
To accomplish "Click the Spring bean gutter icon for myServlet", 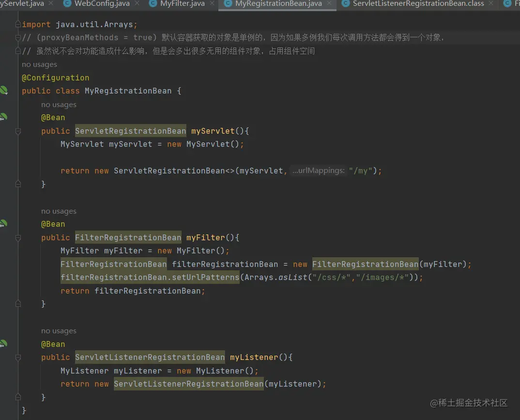I will (x=4, y=117).
